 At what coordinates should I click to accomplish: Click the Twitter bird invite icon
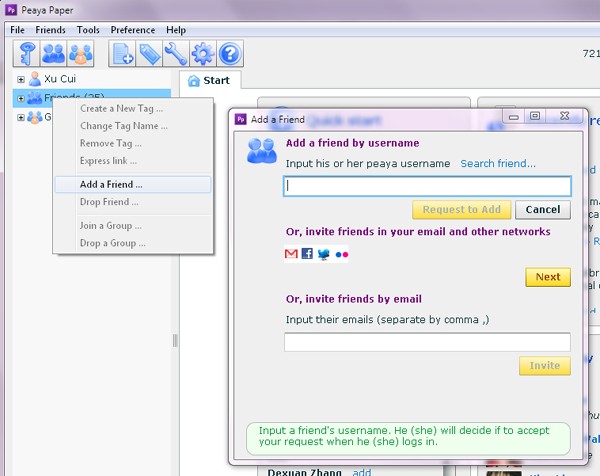(x=324, y=254)
